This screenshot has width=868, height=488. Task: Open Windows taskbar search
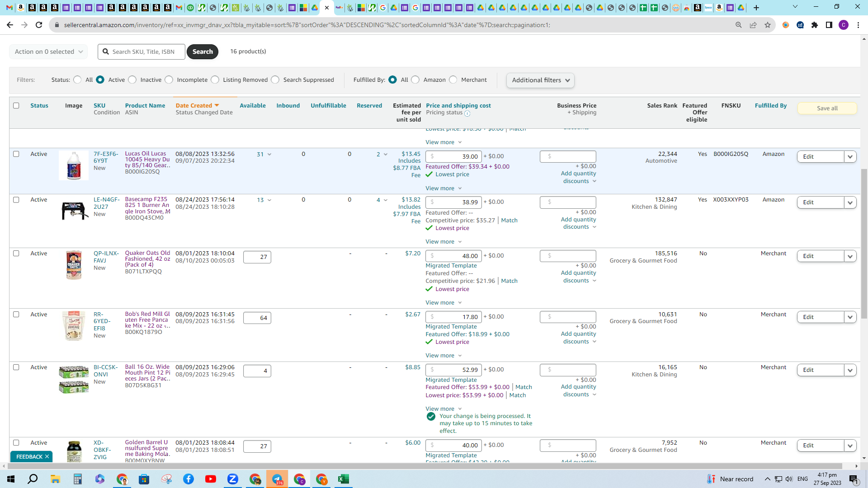click(33, 479)
